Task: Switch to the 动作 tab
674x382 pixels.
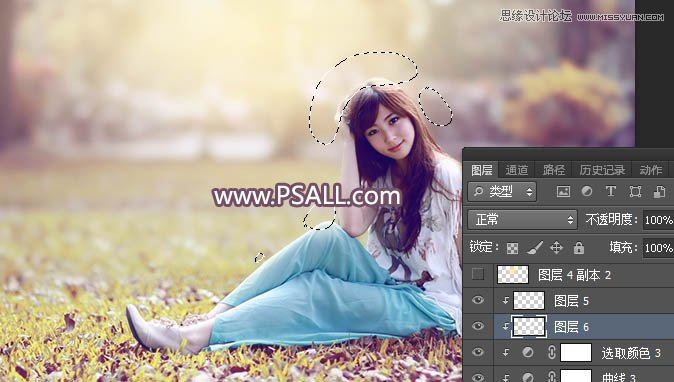Action: [651, 170]
